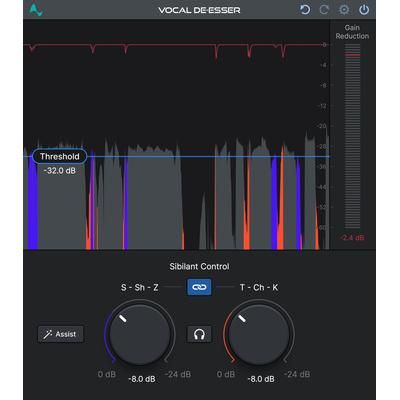Click the T - Ch - K label
400x400 pixels.
(259, 287)
